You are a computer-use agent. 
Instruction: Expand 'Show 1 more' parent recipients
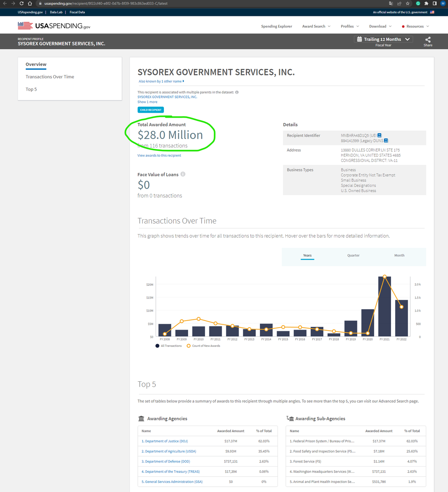147,102
